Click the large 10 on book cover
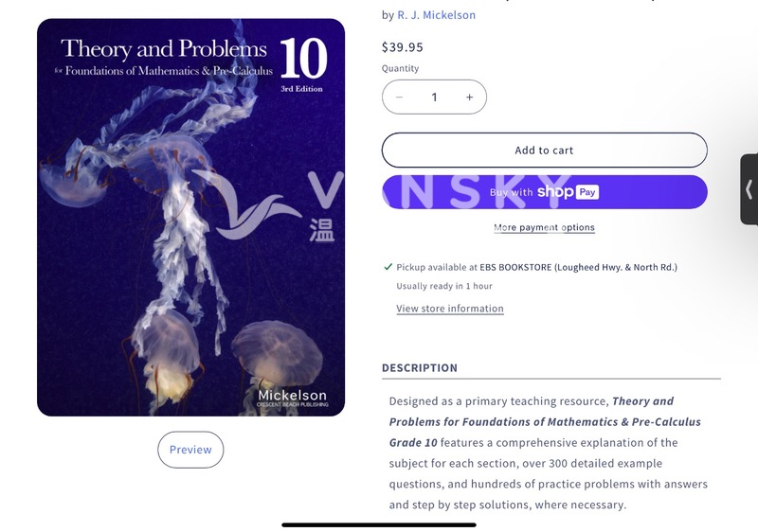 point(303,59)
